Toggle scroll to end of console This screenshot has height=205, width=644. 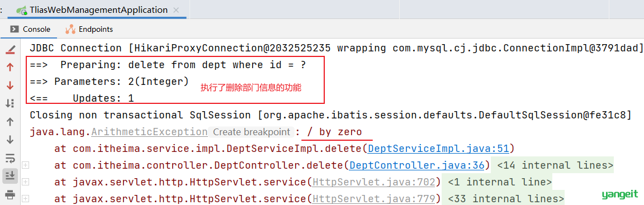pos(10,175)
